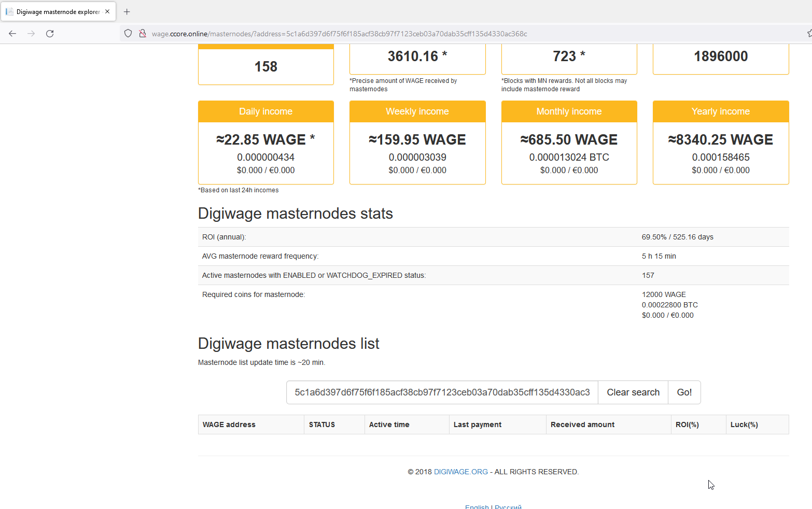Viewport: 812px width, 509px height.
Task: Click the 0.000003039 weekly BTC amount
Action: [417, 157]
